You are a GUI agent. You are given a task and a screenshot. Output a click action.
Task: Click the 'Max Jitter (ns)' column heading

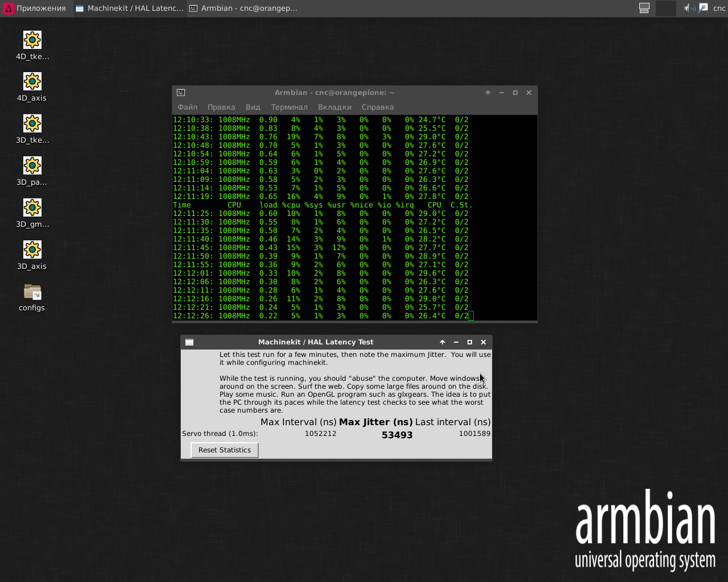(x=376, y=422)
